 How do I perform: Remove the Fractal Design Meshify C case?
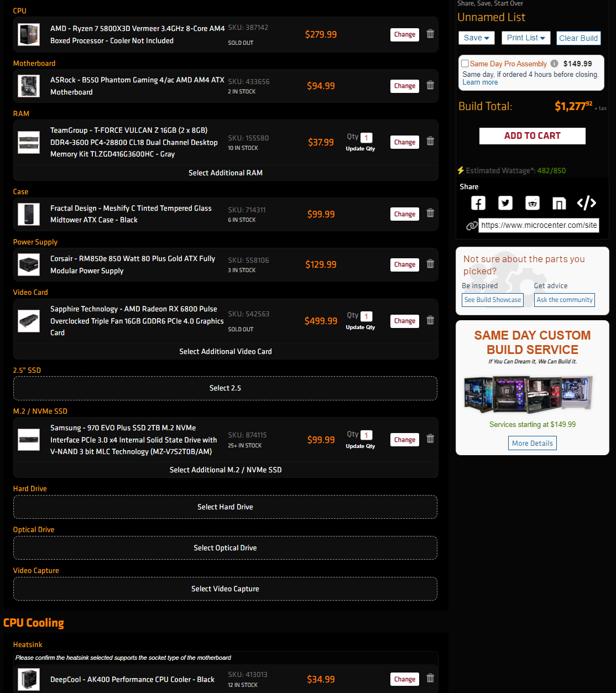pyautogui.click(x=430, y=213)
